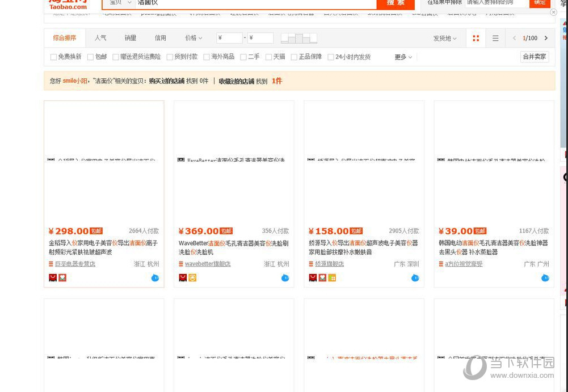The height and width of the screenshot is (392, 568).
Task: Open the 购买过的店铺 link
Action: (167, 81)
